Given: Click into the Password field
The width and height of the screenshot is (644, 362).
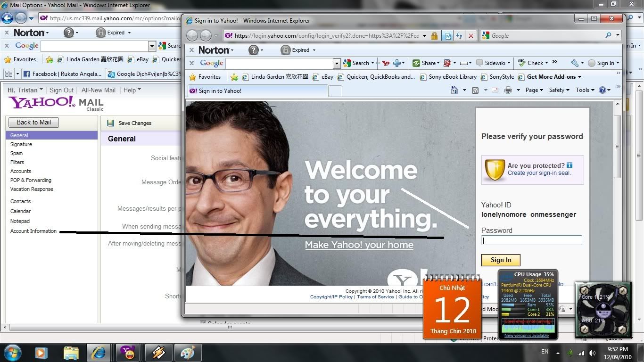Looking at the screenshot, I should click(532, 240).
